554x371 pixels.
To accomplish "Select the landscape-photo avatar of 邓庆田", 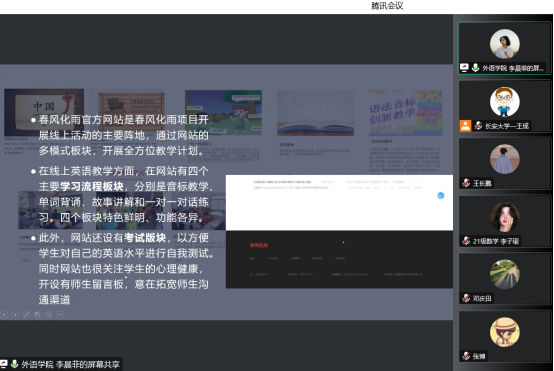I will click(x=505, y=274).
